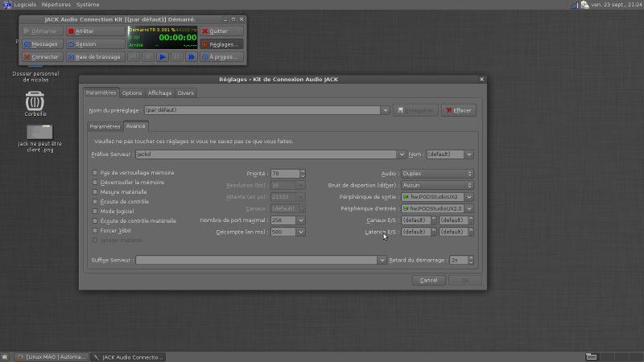Expand Nombre de port maximal dropdown
The image size is (644, 362).
301,220
